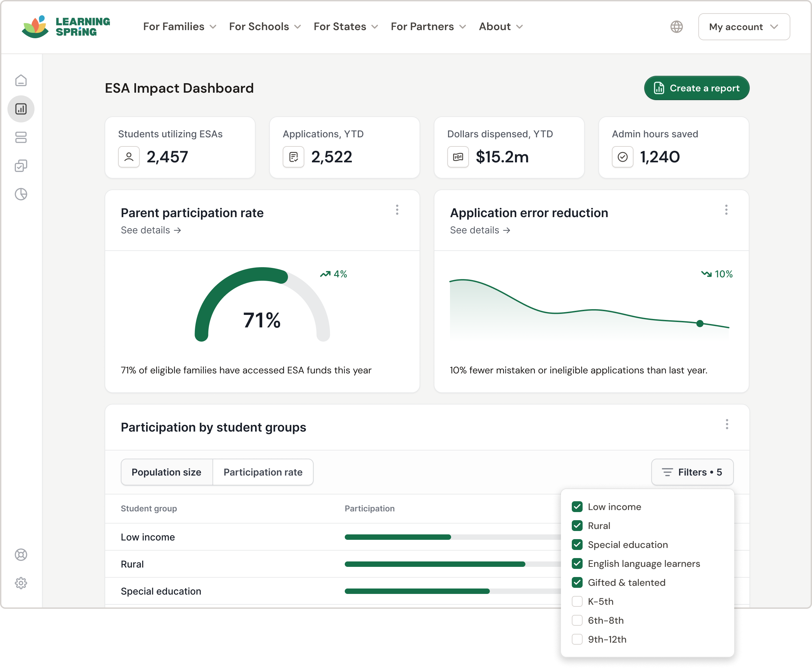Open the home icon in sidebar

(21, 80)
